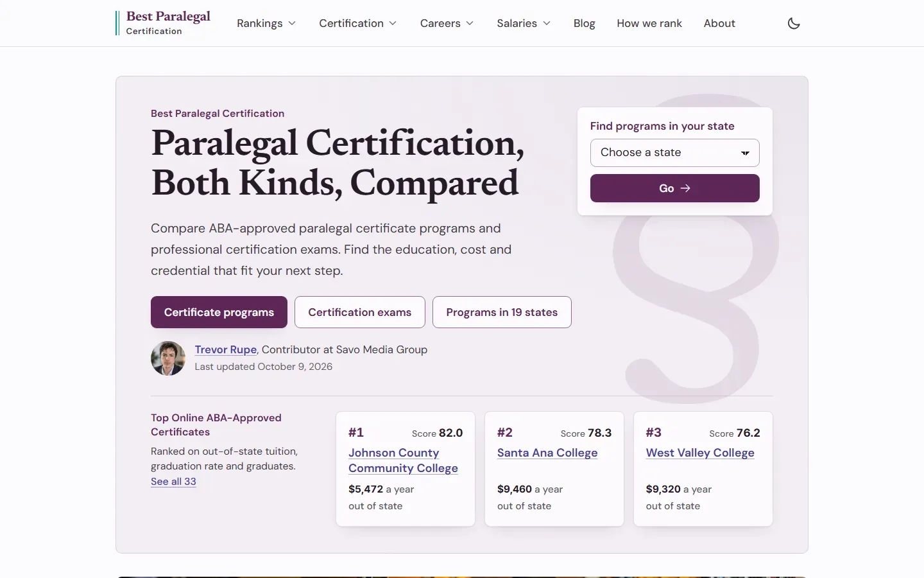Viewport: 924px width, 578px height.
Task: Follow the See all 33 link
Action: point(173,482)
